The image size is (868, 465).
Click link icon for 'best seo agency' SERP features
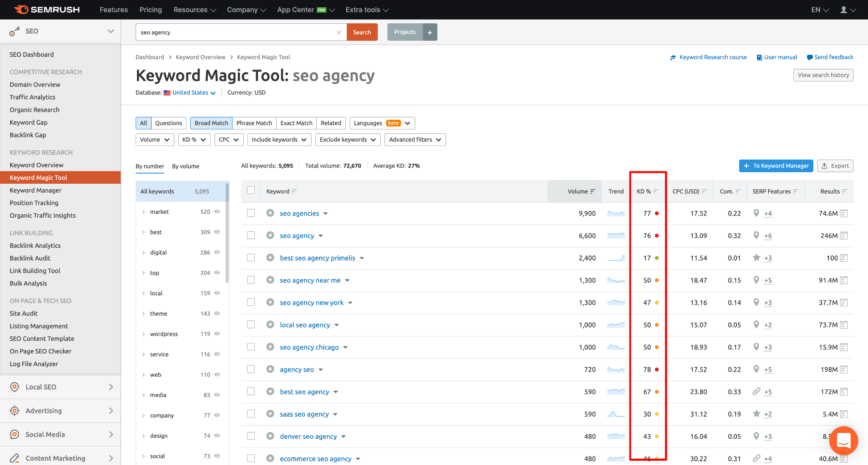click(756, 391)
